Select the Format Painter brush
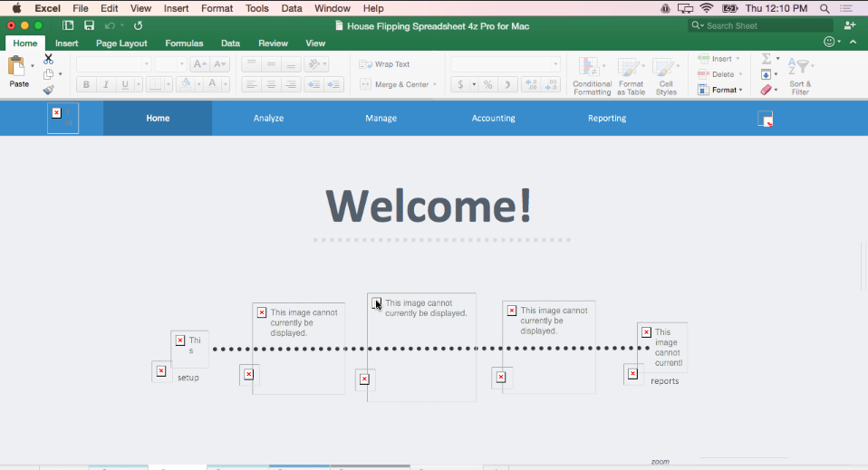The image size is (868, 470). click(49, 90)
